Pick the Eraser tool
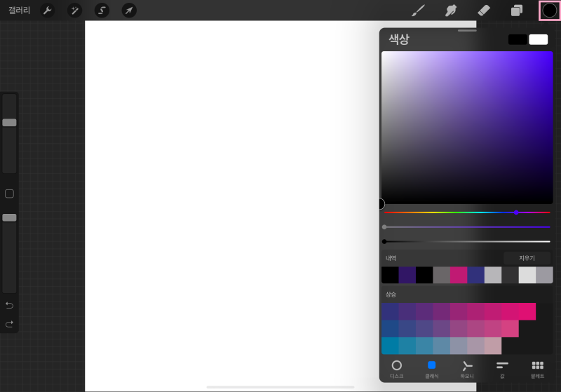Viewport: 561px width, 392px height. coord(484,11)
